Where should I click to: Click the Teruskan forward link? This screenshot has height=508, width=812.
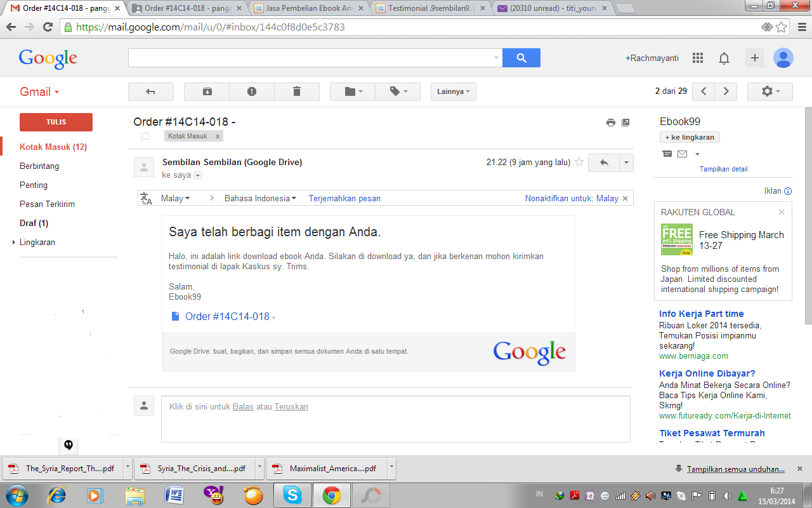pos(291,406)
